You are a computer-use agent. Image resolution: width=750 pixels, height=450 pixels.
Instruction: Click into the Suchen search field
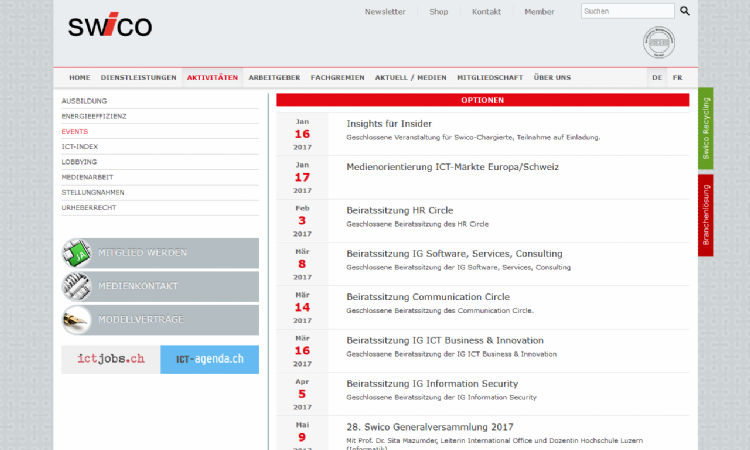(x=626, y=11)
